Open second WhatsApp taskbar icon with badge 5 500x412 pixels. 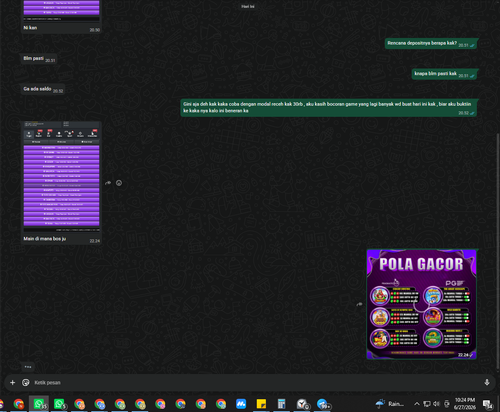[59, 404]
